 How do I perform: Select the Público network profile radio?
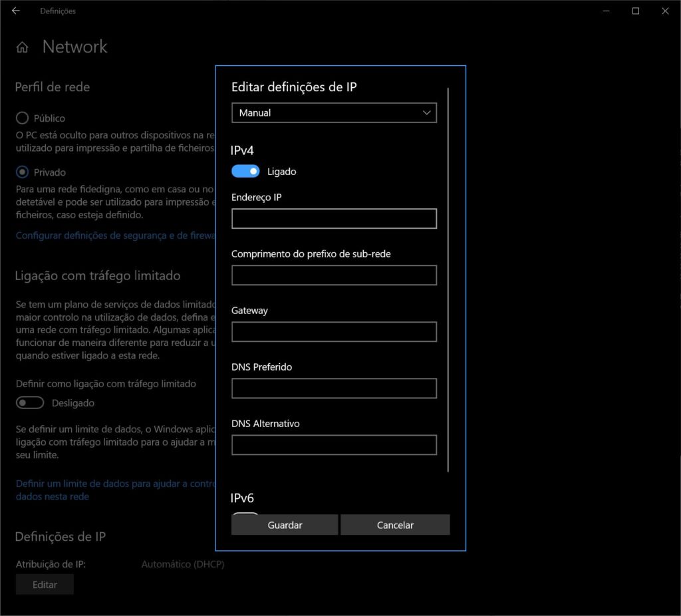point(23,118)
